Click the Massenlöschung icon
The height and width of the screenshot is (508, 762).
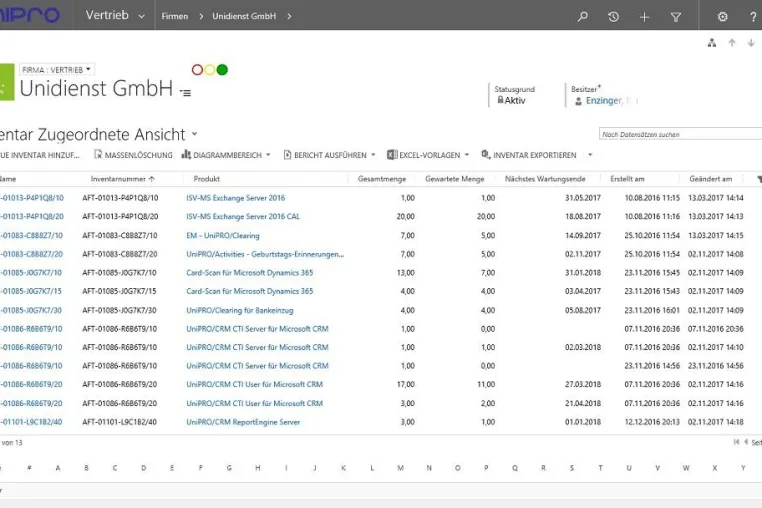coord(98,155)
